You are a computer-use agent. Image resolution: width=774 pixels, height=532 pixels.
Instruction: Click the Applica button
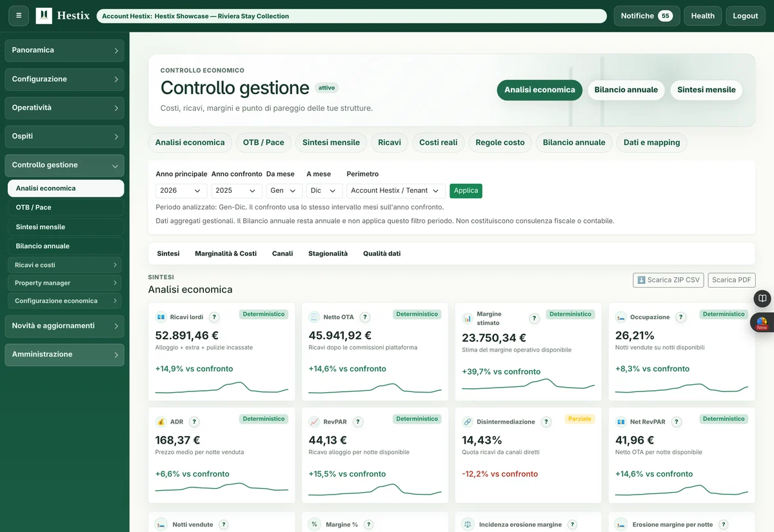pos(466,191)
